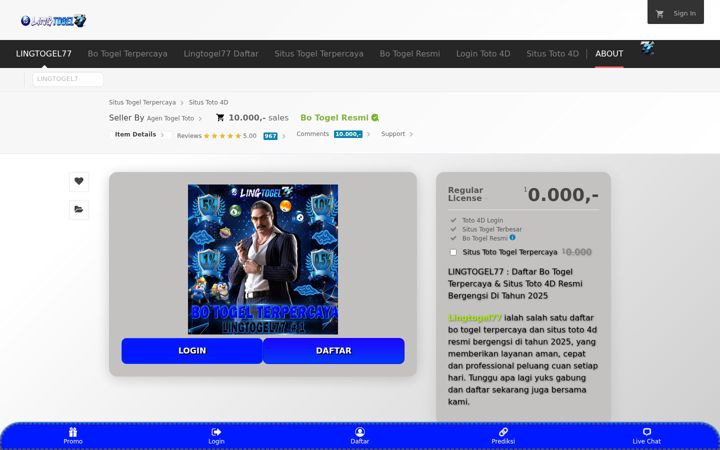The image size is (720, 450).
Task: Click the ABOUT nav item
Action: (x=609, y=54)
